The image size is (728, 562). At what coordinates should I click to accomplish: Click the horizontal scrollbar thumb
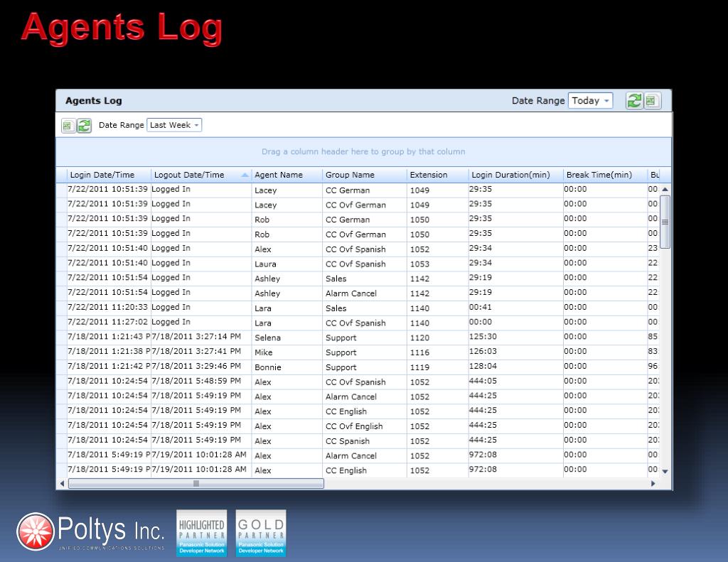196,484
